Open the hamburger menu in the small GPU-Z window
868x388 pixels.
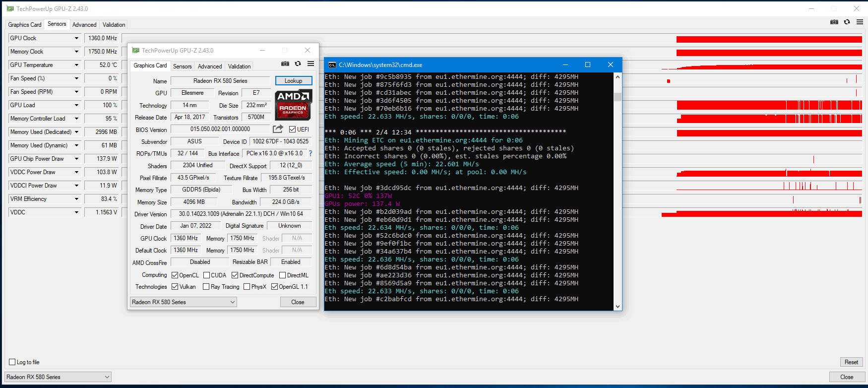click(310, 64)
